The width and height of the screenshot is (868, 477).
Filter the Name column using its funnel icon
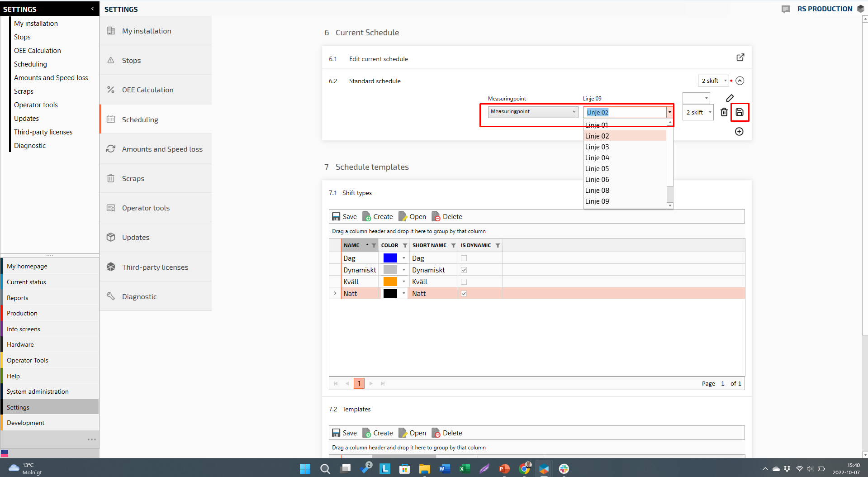coord(374,245)
